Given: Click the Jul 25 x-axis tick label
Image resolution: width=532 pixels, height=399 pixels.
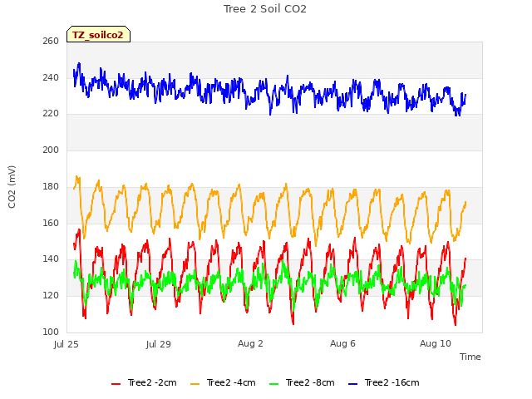Looking at the screenshot, I should pyautogui.click(x=66, y=344).
